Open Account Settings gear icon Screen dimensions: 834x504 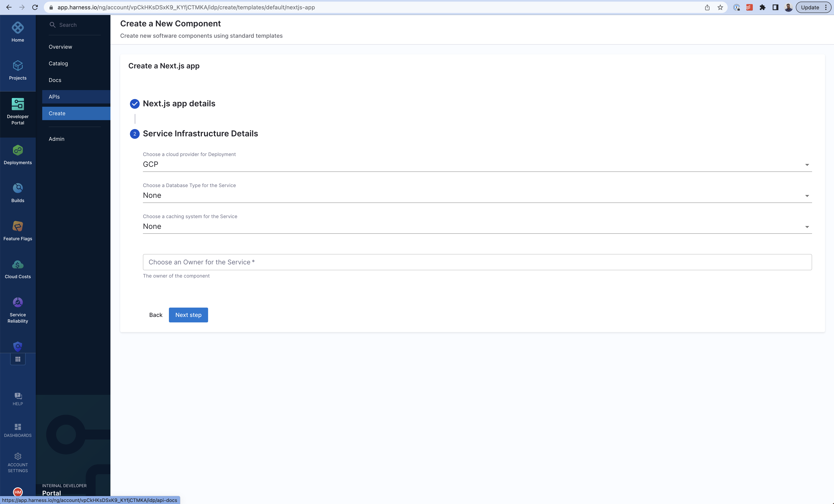(18, 456)
